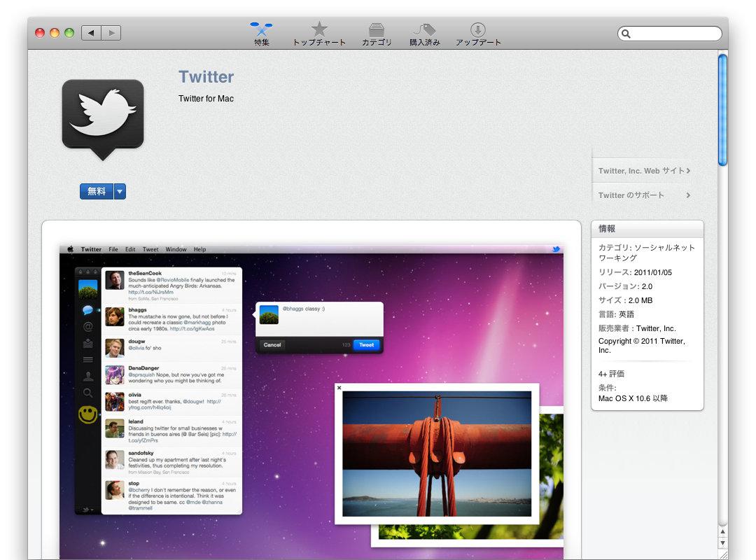Open the Window menu in screenshot menubar
The width and height of the screenshot is (756, 560).
click(176, 249)
